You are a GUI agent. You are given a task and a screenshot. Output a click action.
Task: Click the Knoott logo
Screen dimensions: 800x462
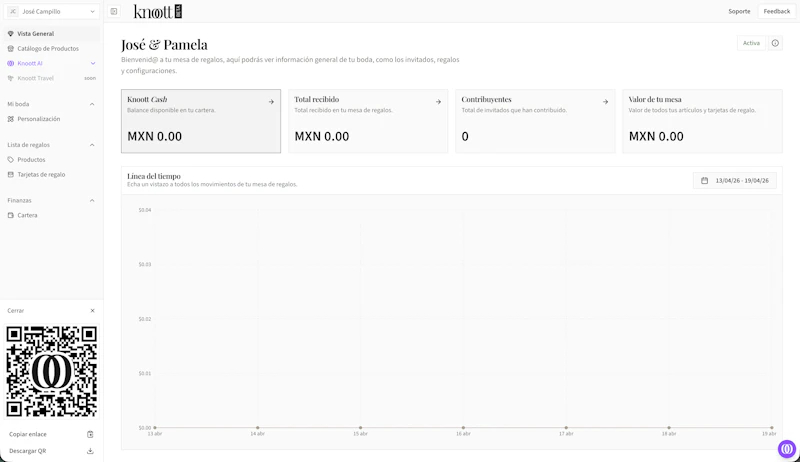click(x=158, y=11)
